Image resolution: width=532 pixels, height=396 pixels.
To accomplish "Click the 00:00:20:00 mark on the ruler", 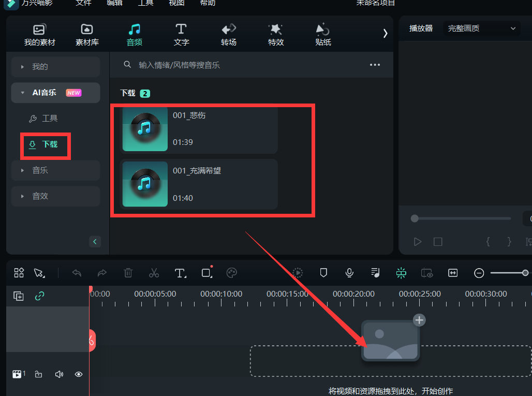I will [x=353, y=294].
